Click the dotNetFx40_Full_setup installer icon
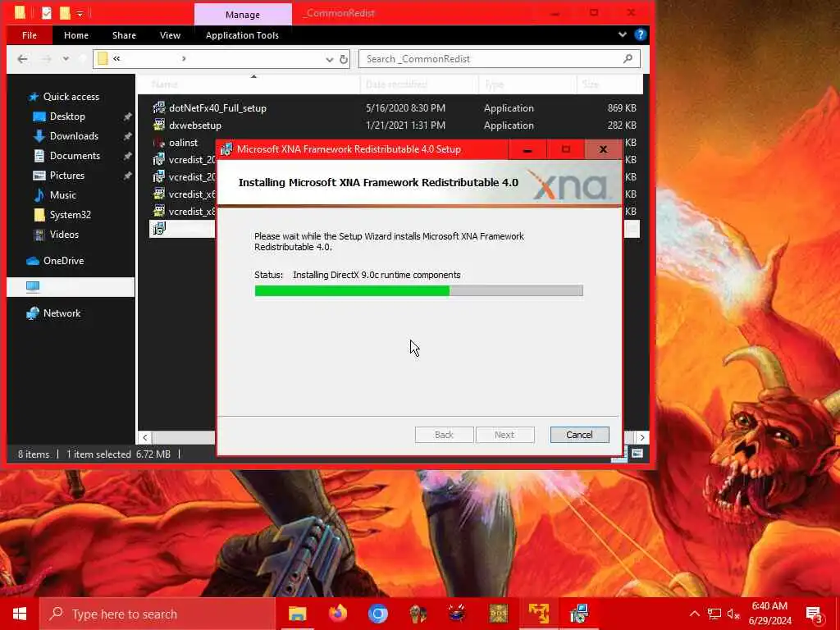 [x=158, y=107]
